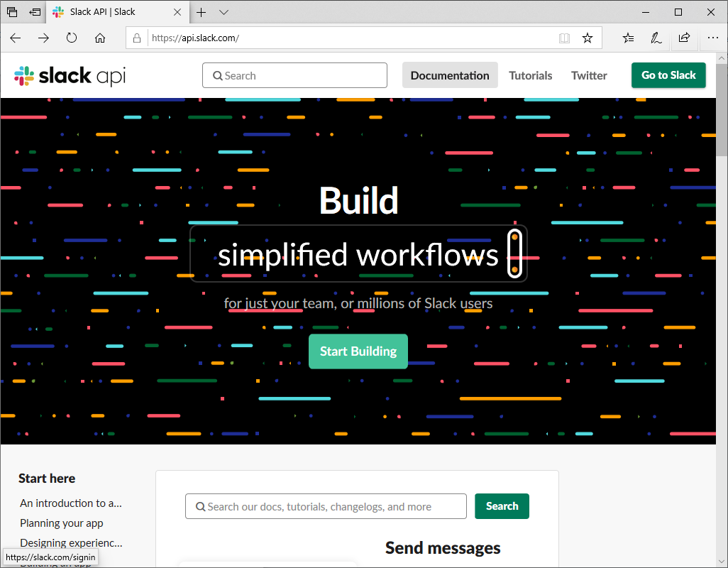The height and width of the screenshot is (568, 728).
Task: Show the tabs you've set aside
Action: pos(12,12)
